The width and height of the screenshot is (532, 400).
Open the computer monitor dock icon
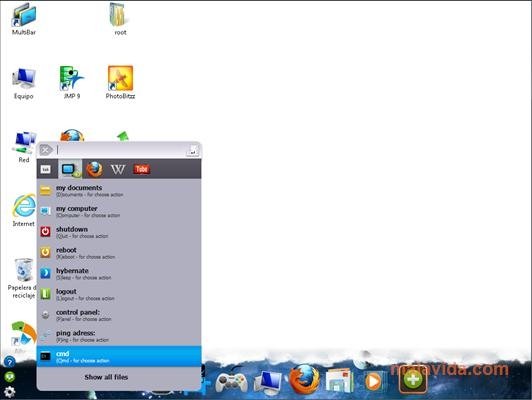pos(268,382)
